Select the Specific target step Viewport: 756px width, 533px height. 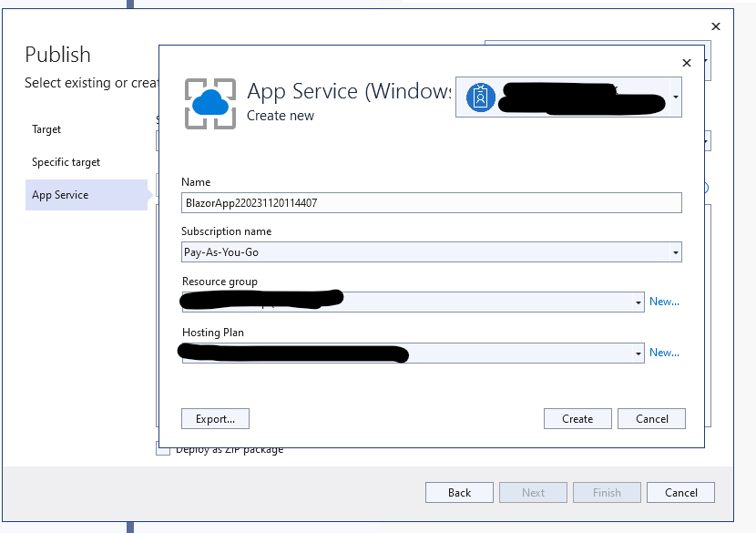click(66, 162)
